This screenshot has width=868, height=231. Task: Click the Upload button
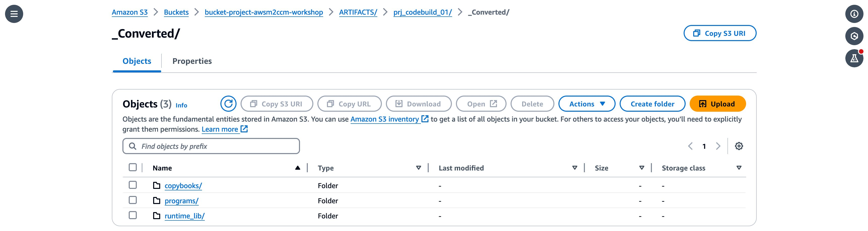[x=717, y=104]
